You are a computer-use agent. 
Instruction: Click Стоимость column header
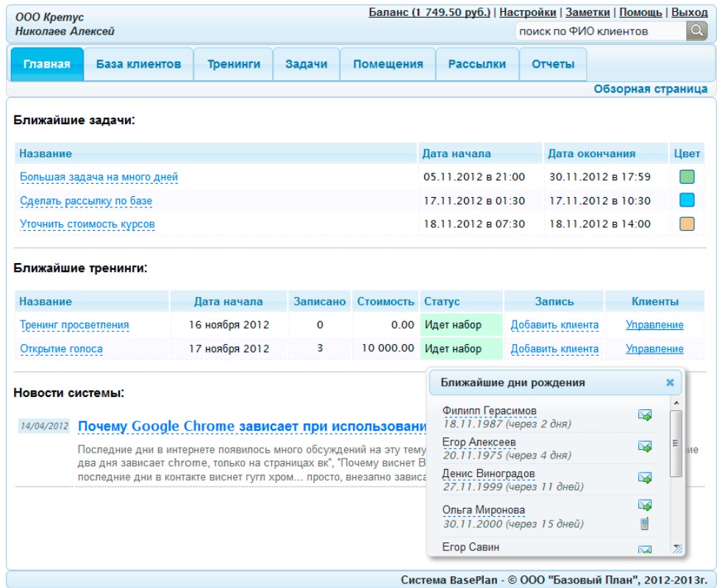(385, 301)
